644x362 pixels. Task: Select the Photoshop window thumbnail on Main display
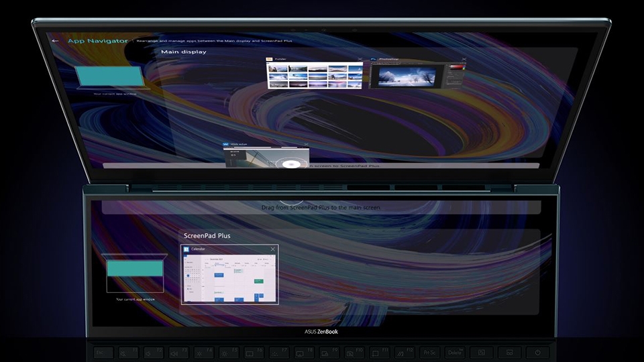tap(417, 76)
